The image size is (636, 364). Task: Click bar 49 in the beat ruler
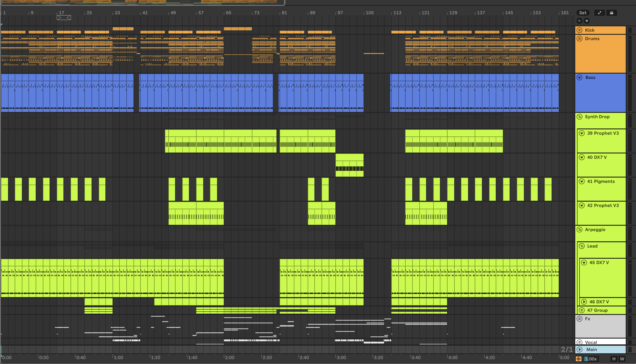pos(173,13)
